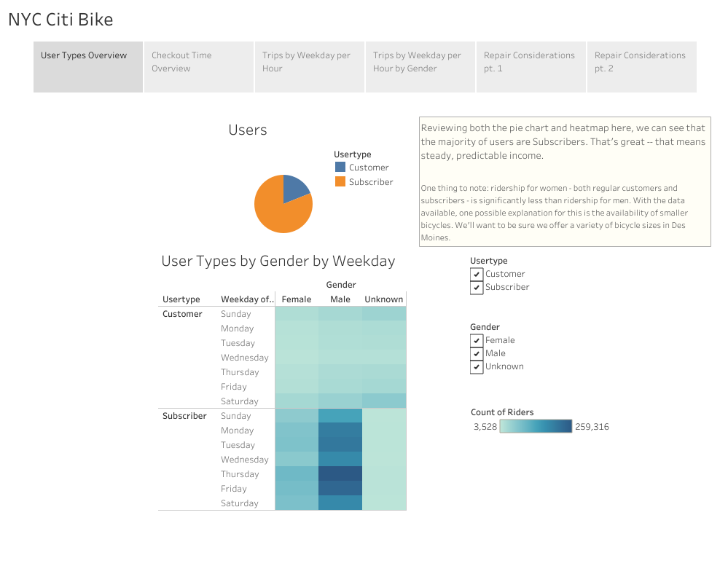Select the Male column header
This screenshot has width=728, height=582.
pos(340,299)
